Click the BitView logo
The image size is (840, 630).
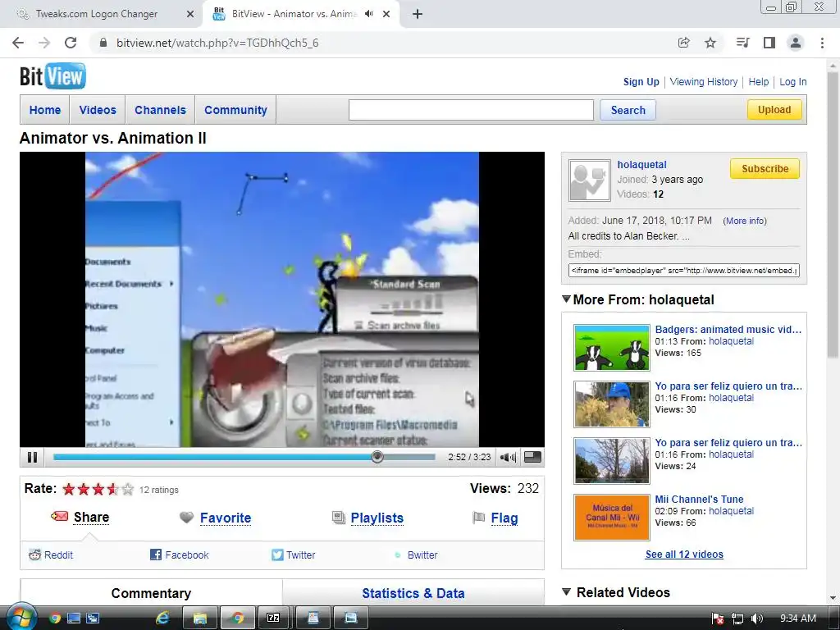[x=52, y=76]
